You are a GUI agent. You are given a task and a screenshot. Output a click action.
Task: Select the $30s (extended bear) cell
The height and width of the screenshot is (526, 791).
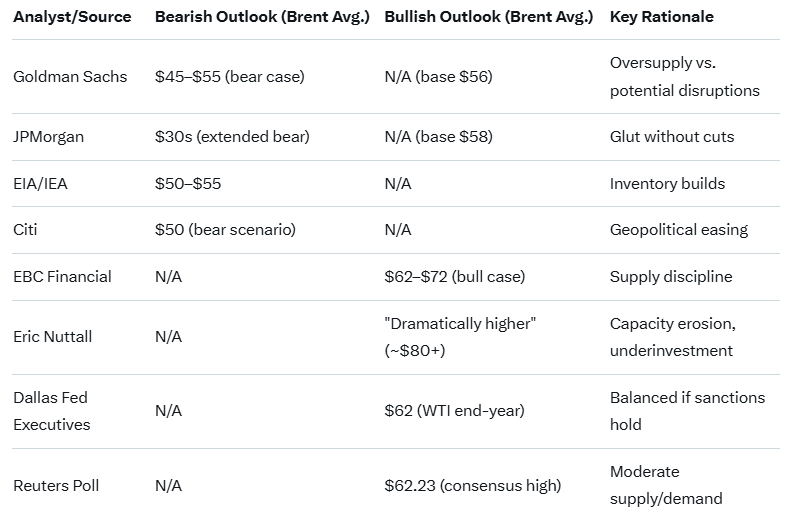click(229, 137)
